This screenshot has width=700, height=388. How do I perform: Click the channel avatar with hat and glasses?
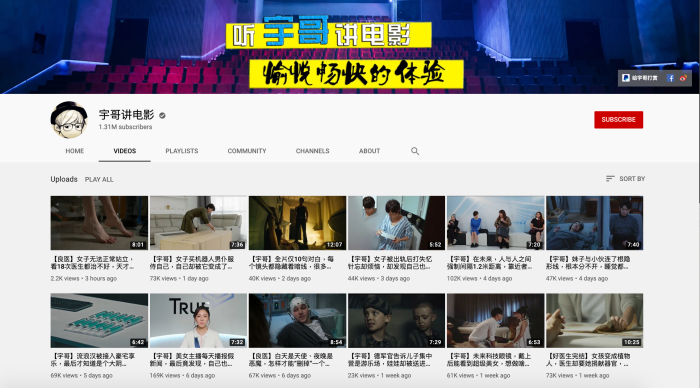point(69,120)
